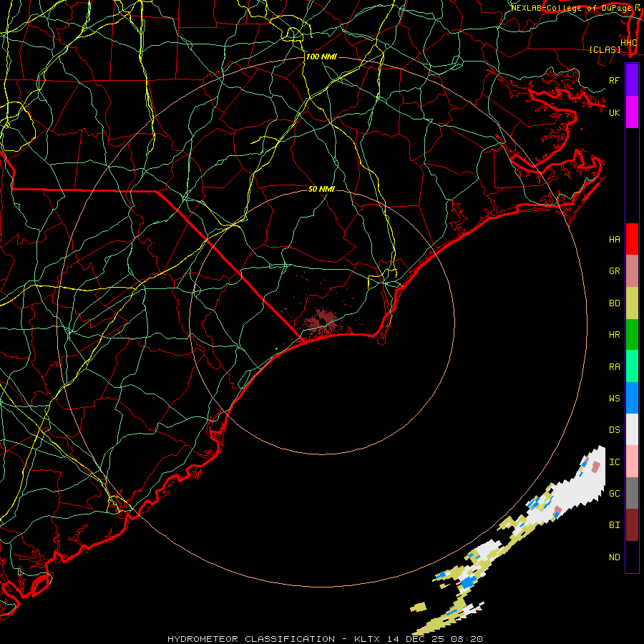
Task: Select the dark green HR swatch
Action: (632, 334)
